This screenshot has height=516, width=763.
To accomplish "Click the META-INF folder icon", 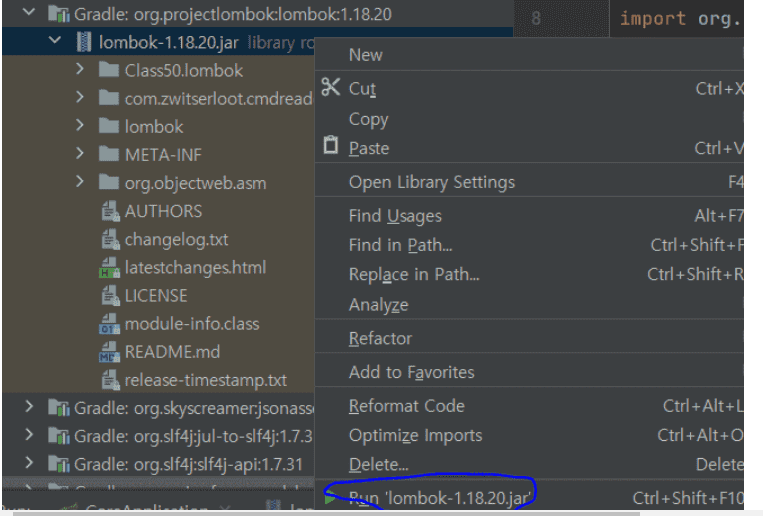I will tap(109, 155).
